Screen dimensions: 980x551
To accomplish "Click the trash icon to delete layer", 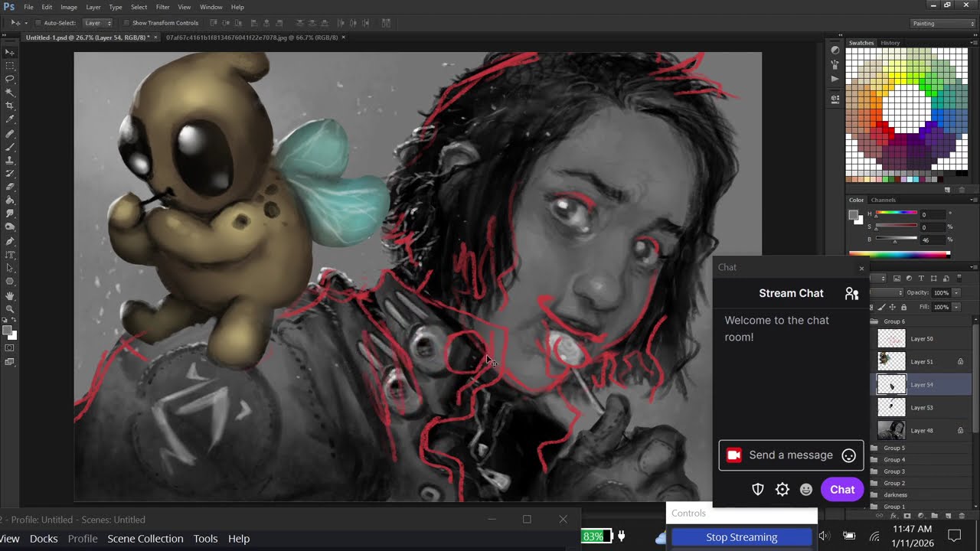I will click(962, 516).
